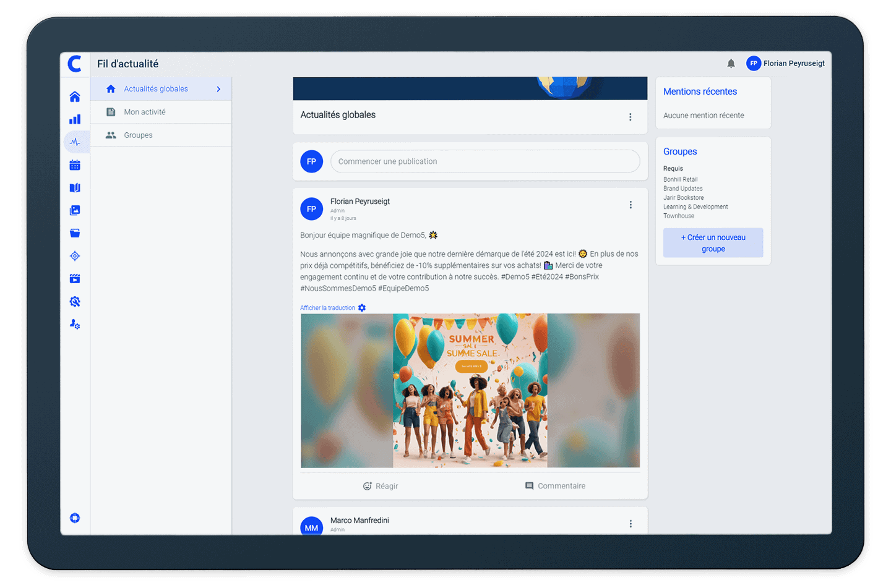Open Actualités globales header three-dot menu
The height and width of the screenshot is (588, 891).
coord(630,117)
